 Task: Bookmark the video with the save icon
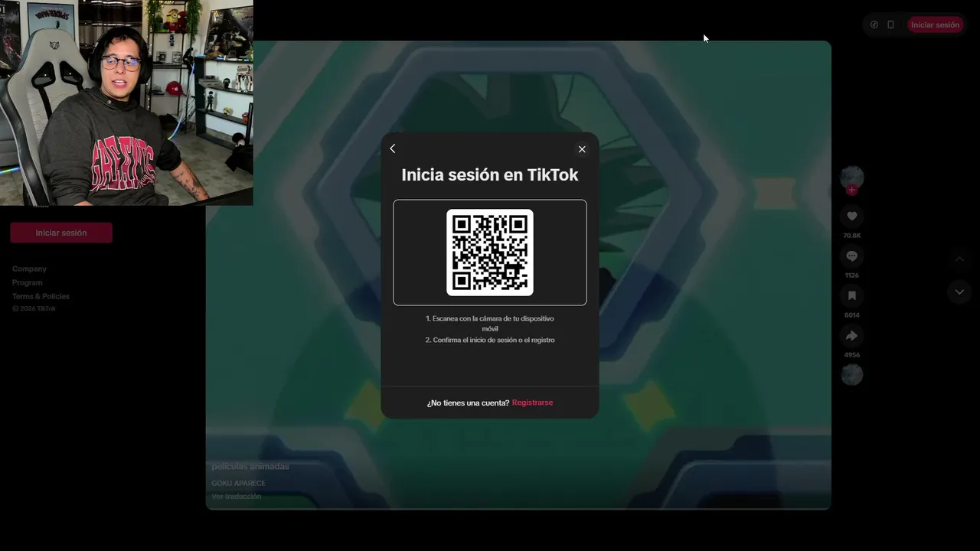click(x=852, y=295)
